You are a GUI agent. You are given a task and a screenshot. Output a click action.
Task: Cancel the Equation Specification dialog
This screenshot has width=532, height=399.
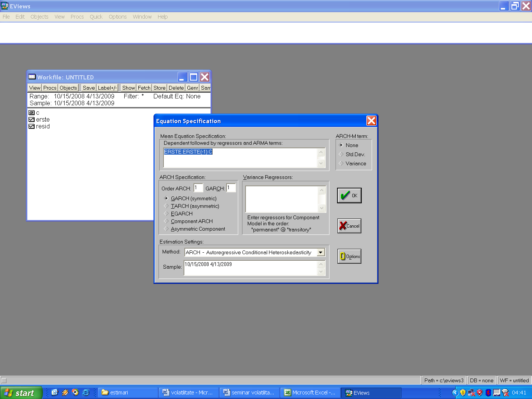349,226
